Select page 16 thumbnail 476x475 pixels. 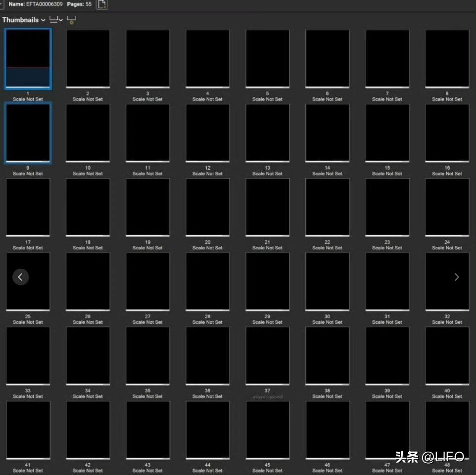[447, 133]
